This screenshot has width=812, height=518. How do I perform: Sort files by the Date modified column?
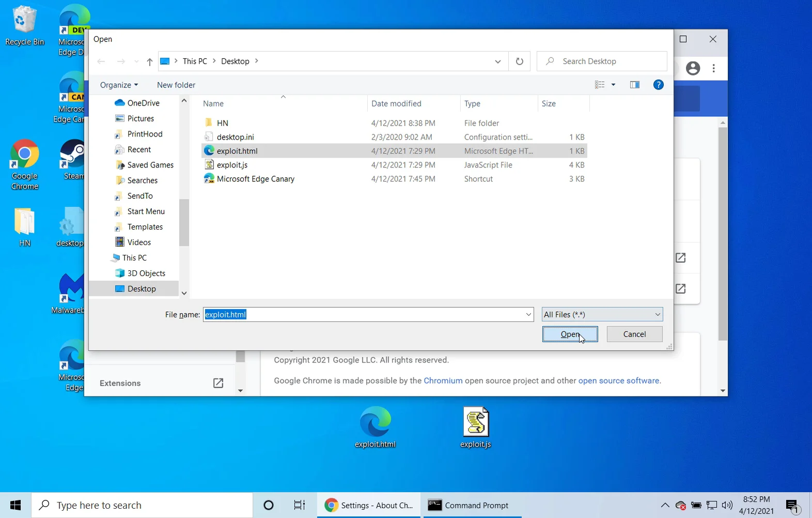pyautogui.click(x=413, y=103)
